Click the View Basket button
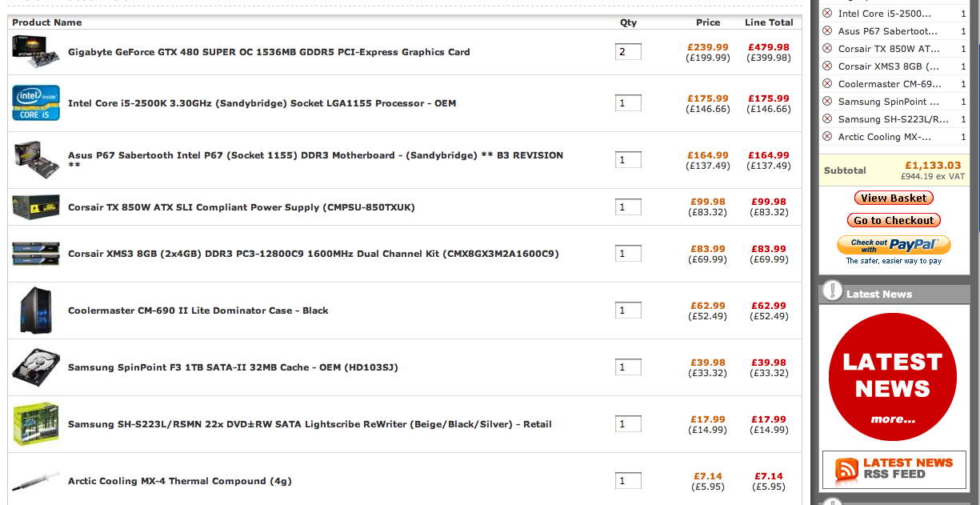The width and height of the screenshot is (980, 505). click(x=894, y=198)
